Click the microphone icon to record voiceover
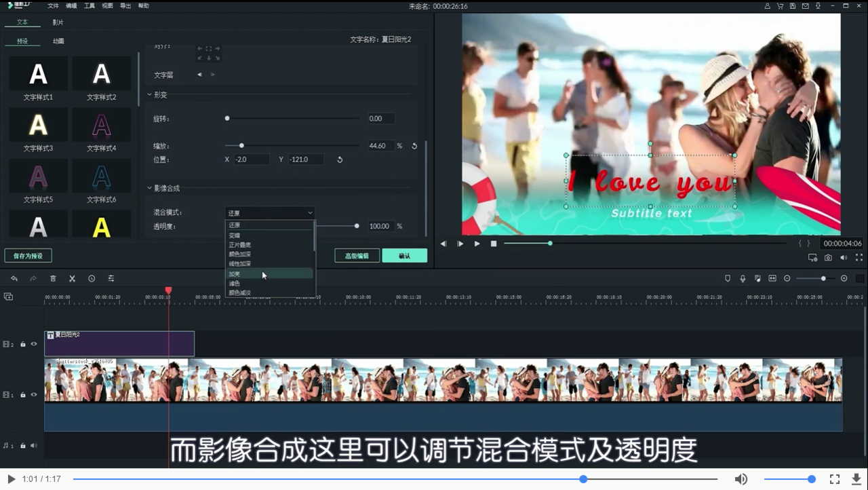 pyautogui.click(x=743, y=278)
